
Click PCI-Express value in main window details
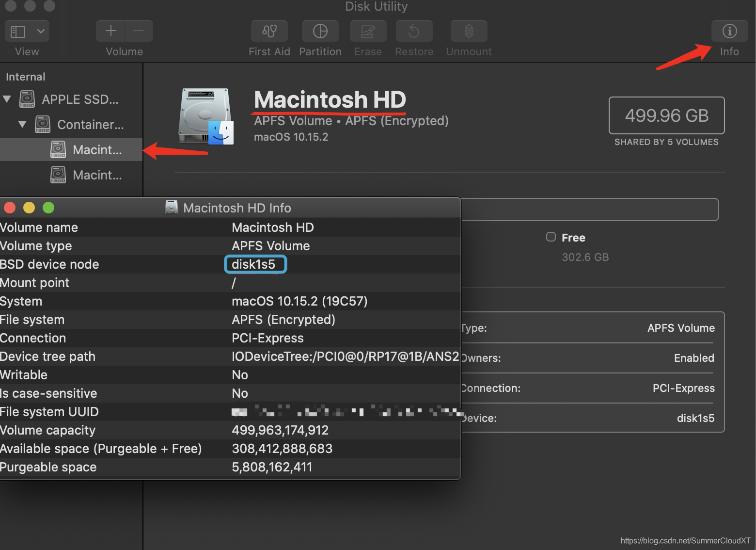(683, 388)
